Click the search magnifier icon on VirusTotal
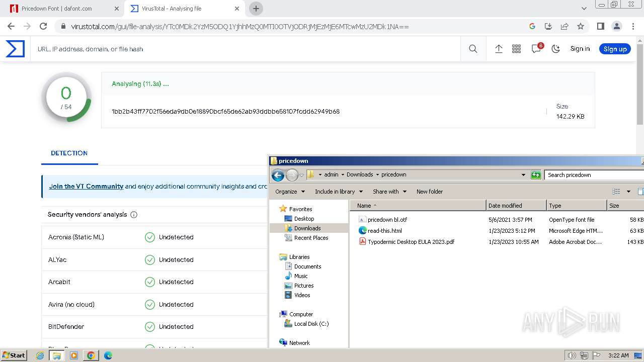 [473, 49]
